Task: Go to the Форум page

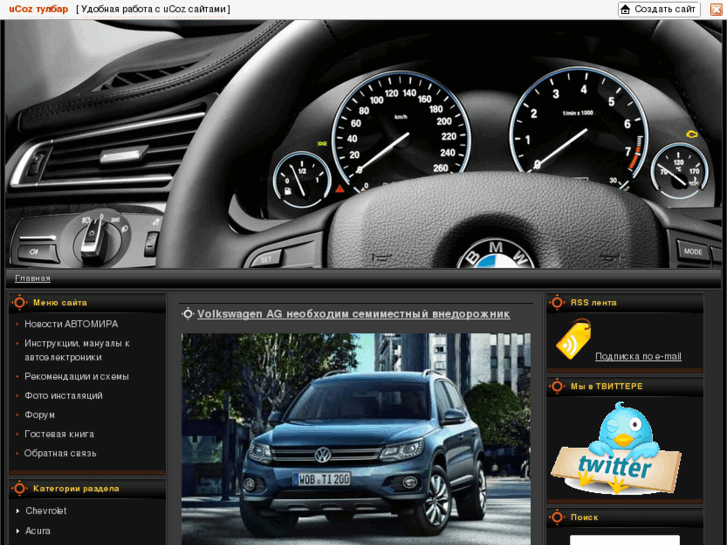Action: (39, 415)
